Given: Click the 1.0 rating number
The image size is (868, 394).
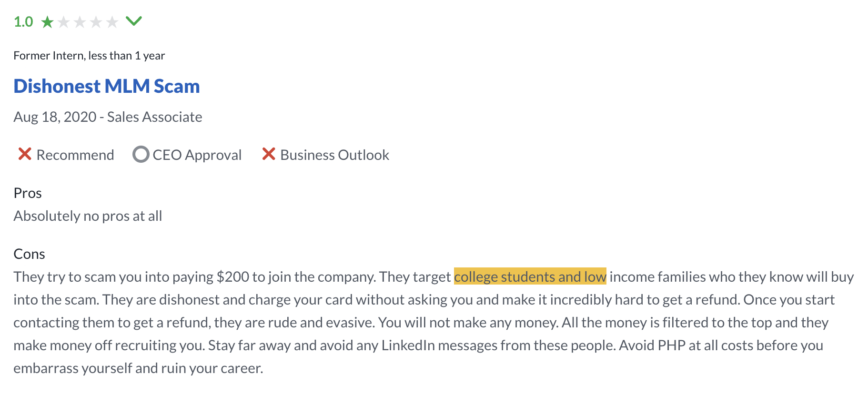Looking at the screenshot, I should pyautogui.click(x=23, y=22).
